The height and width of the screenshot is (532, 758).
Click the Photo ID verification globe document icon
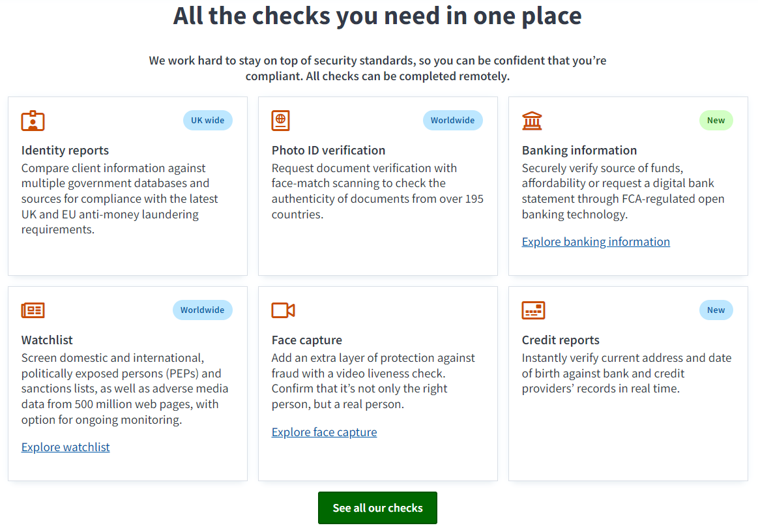click(280, 120)
